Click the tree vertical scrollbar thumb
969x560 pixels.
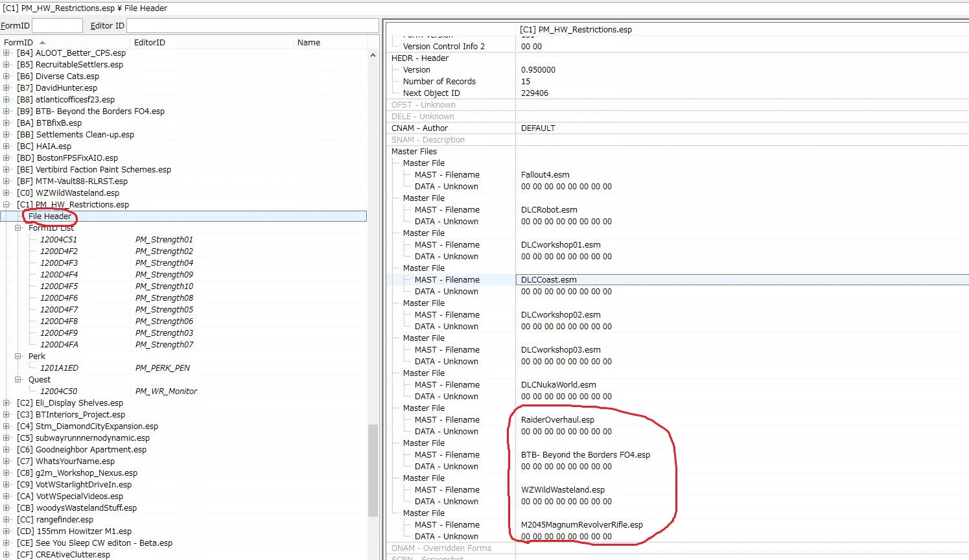(373, 470)
